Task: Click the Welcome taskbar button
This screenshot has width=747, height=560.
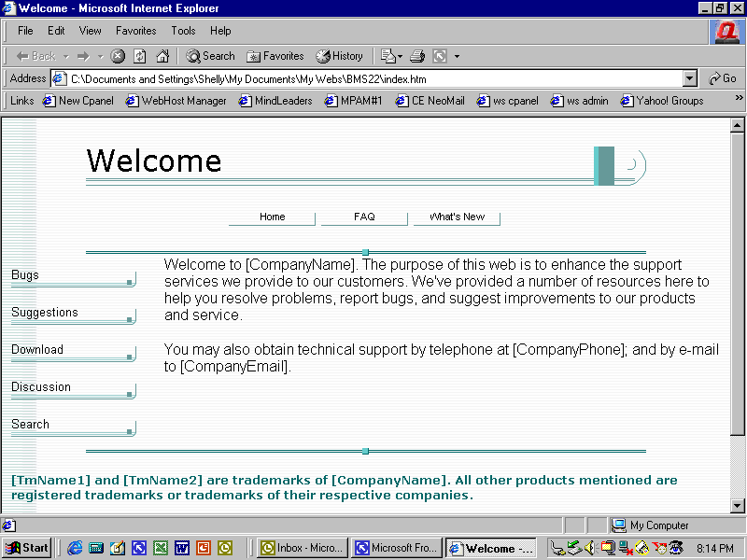Action: pos(491,548)
